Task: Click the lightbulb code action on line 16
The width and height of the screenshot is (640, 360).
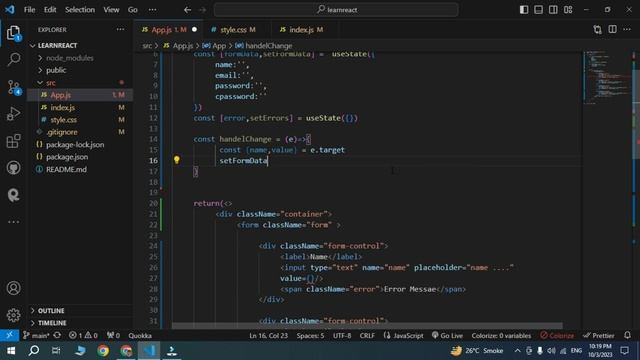Action: pyautogui.click(x=176, y=160)
